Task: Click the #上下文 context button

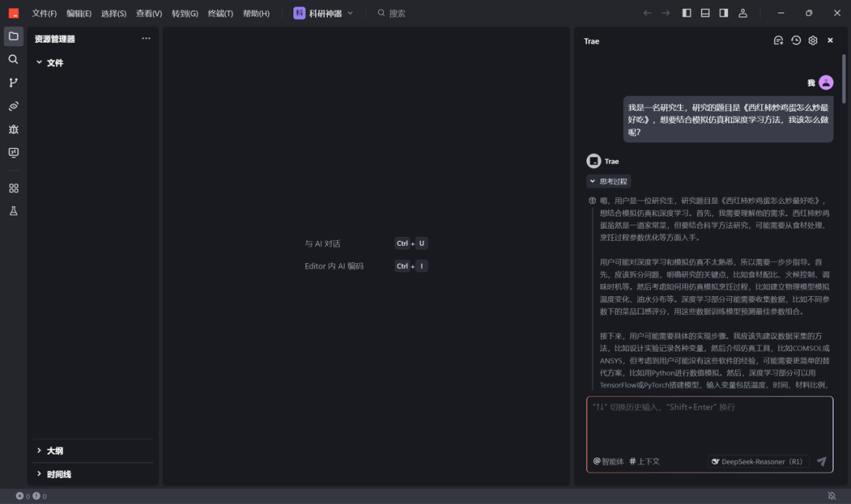Action: pyautogui.click(x=645, y=461)
